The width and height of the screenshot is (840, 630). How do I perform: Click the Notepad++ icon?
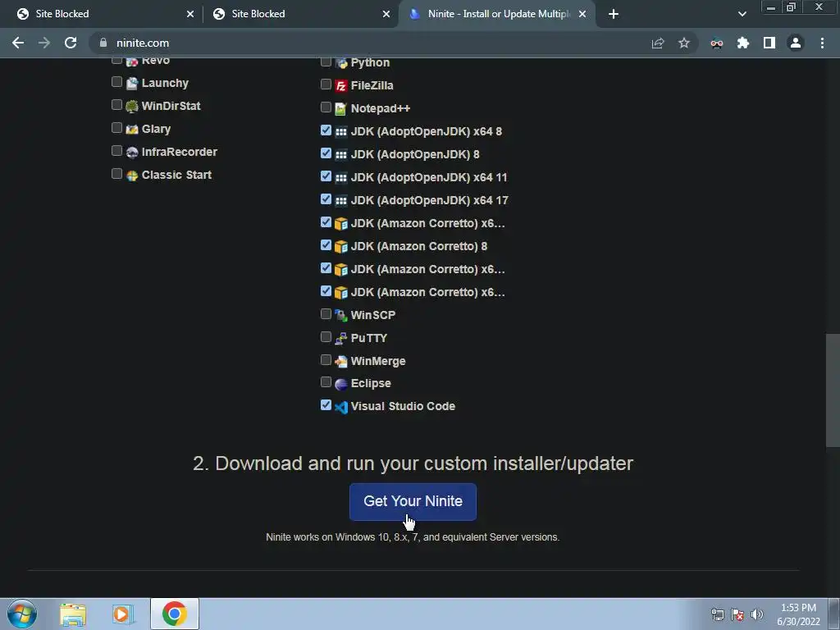[x=341, y=109]
